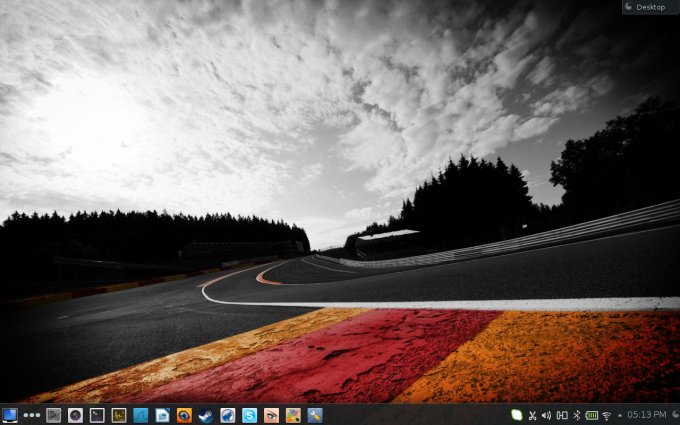Viewport: 680px width, 425px height.
Task: Expand hidden system tray icons arrow
Action: [619, 415]
